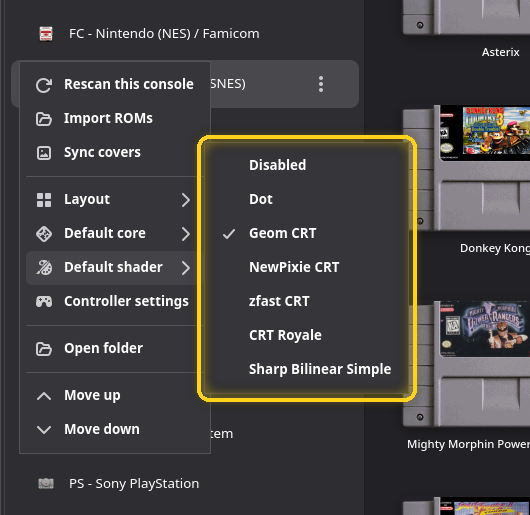Click the Controller settings gamepad icon
This screenshot has width=530, height=515.
(x=44, y=301)
